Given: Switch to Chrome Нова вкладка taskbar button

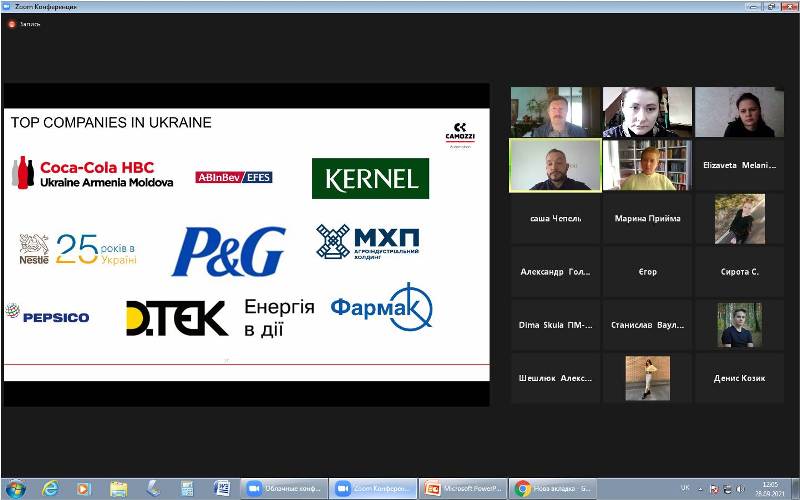Looking at the screenshot, I should (x=553, y=489).
